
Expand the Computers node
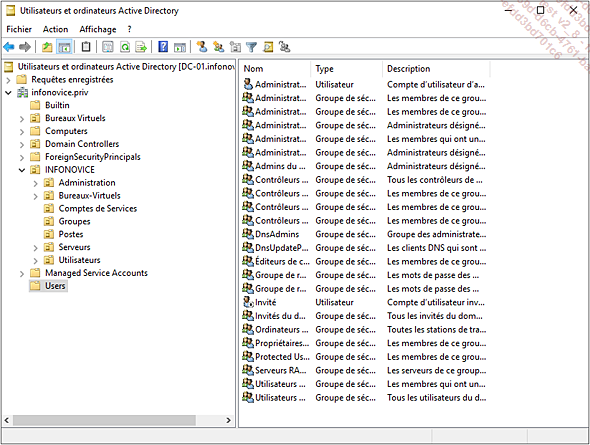click(22, 131)
